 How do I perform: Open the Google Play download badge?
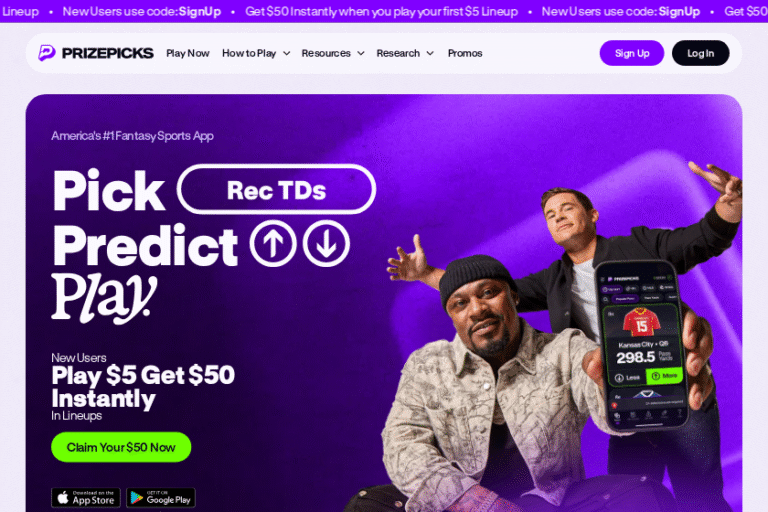click(x=161, y=498)
